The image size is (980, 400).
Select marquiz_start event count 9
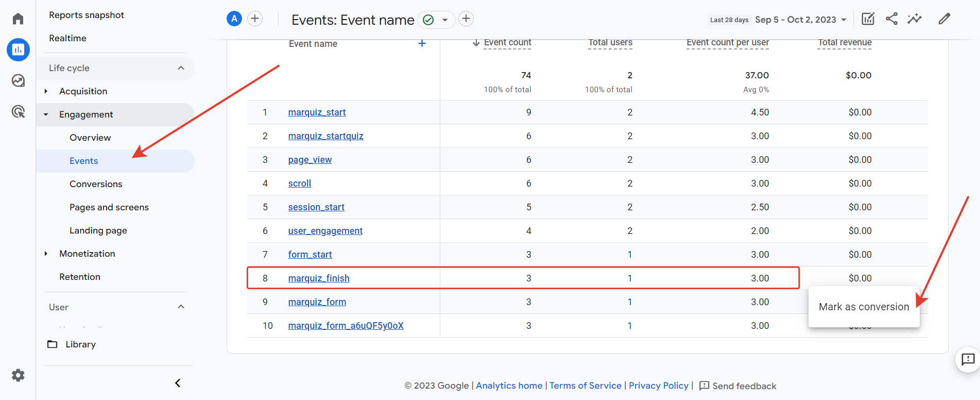[x=528, y=112]
